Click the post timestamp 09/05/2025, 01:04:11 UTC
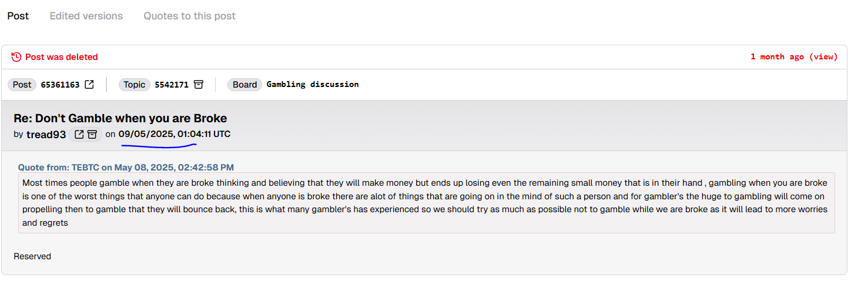 click(175, 134)
